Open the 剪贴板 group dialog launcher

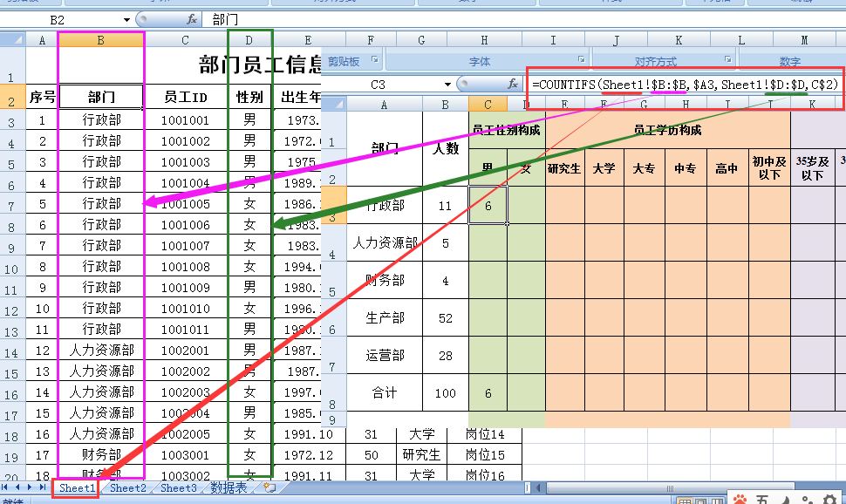click(375, 60)
